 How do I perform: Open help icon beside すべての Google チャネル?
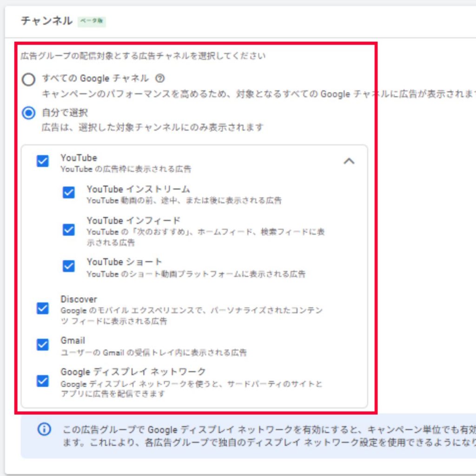[160, 79]
